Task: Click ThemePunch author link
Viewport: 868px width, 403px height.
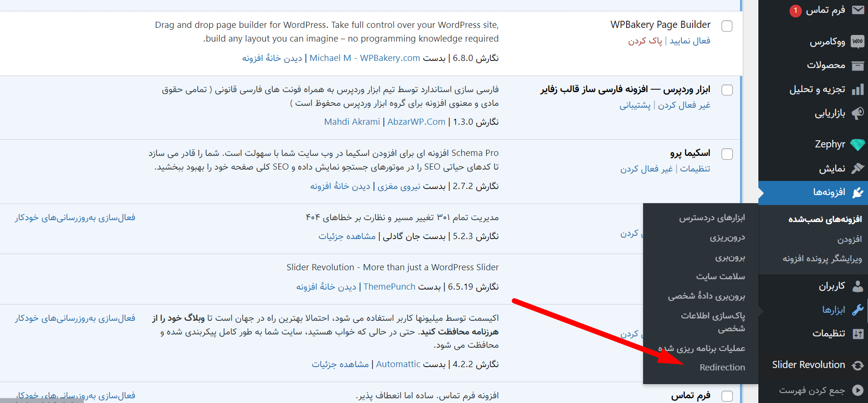Action: pyautogui.click(x=389, y=287)
